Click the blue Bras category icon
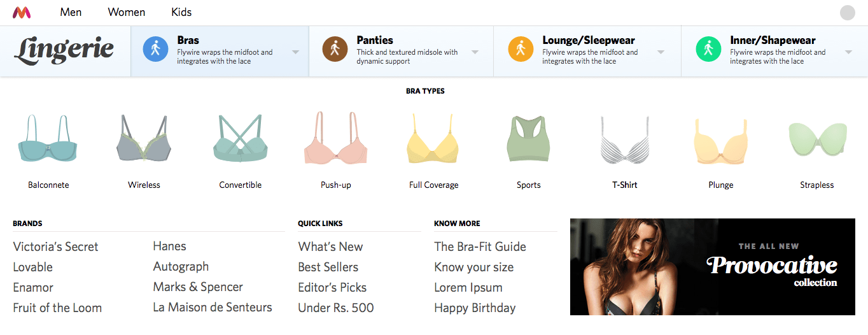This screenshot has width=868, height=335. [155, 49]
